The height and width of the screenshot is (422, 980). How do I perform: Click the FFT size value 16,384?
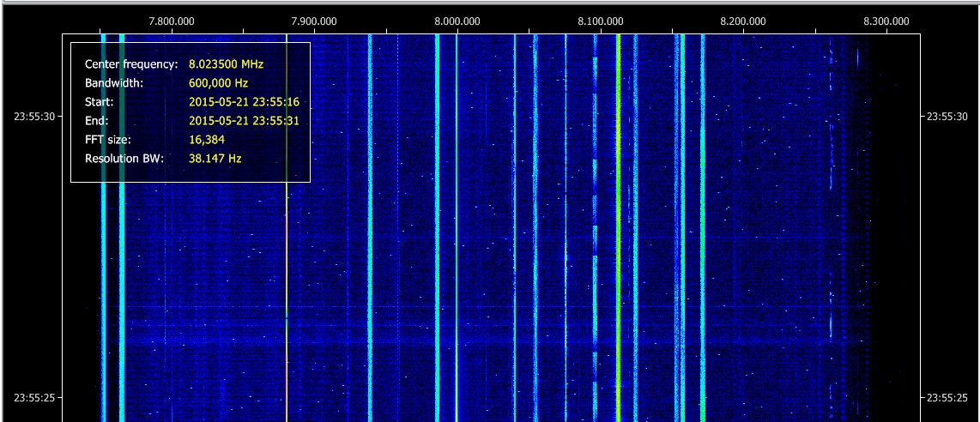point(206,139)
